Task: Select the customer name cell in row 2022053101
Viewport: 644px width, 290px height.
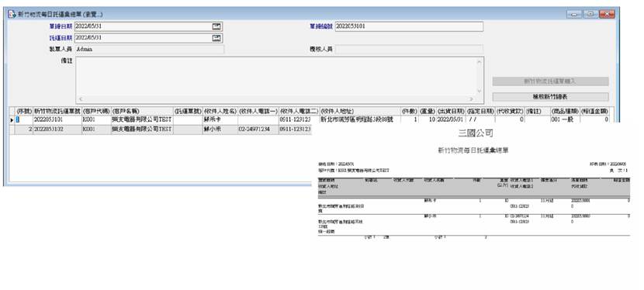Action: tap(142, 119)
